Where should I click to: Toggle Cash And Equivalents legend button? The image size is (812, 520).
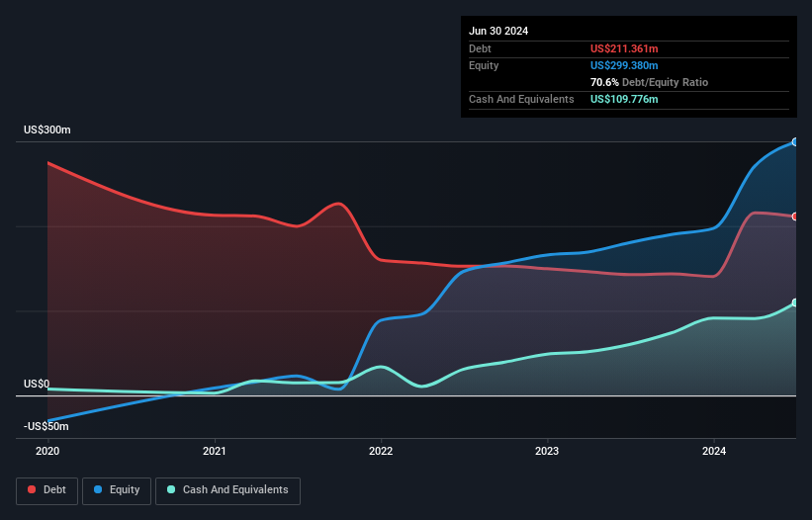tap(227, 490)
